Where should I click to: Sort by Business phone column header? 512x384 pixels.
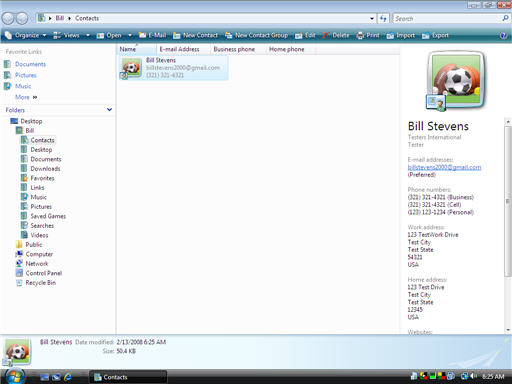click(238, 49)
